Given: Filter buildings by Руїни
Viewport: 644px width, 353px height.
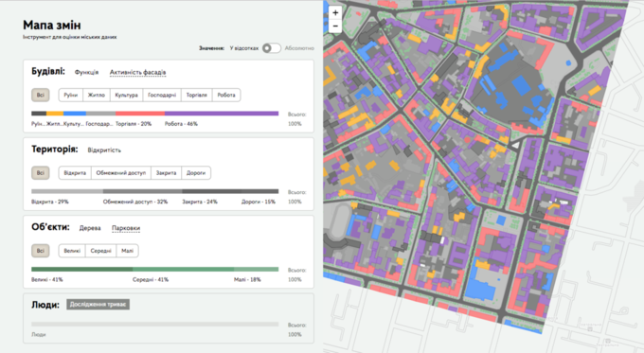Looking at the screenshot, I should (71, 95).
